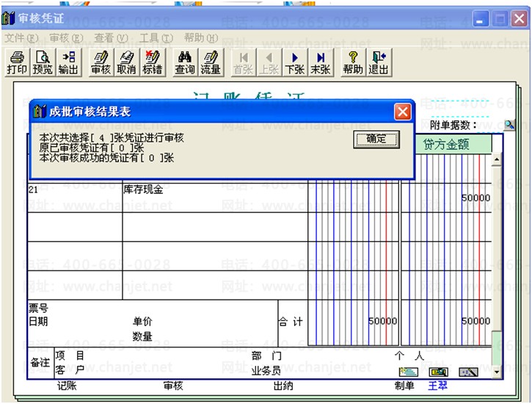This screenshot has height=404, width=532.
Task: Open the 工具(T) menu
Action: (x=156, y=38)
